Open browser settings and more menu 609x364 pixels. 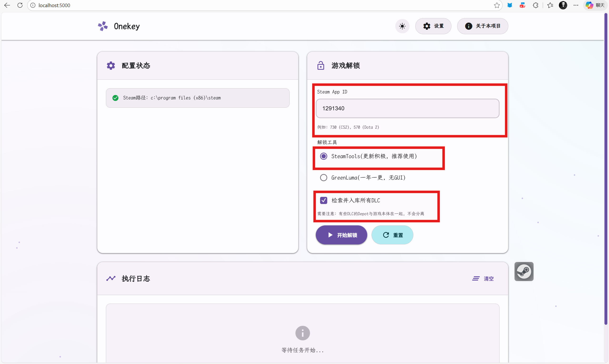click(x=576, y=5)
